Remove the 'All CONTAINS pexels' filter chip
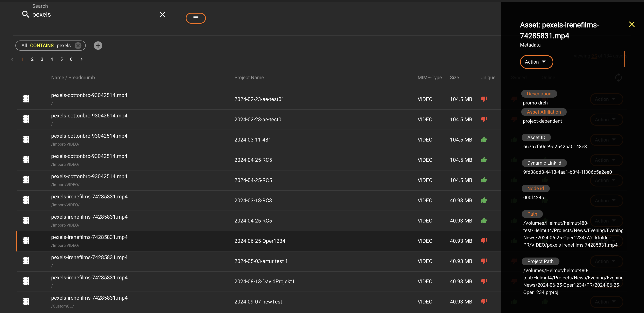644x313 pixels. (78, 46)
